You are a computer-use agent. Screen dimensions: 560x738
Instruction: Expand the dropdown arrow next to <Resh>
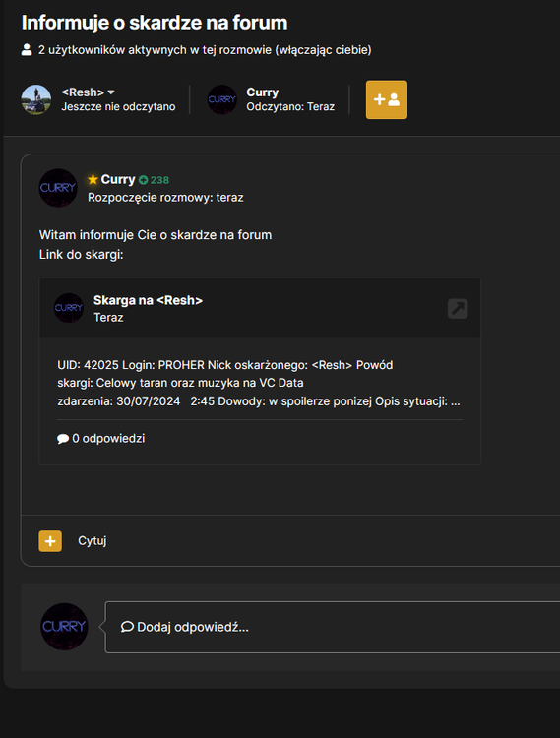(111, 92)
